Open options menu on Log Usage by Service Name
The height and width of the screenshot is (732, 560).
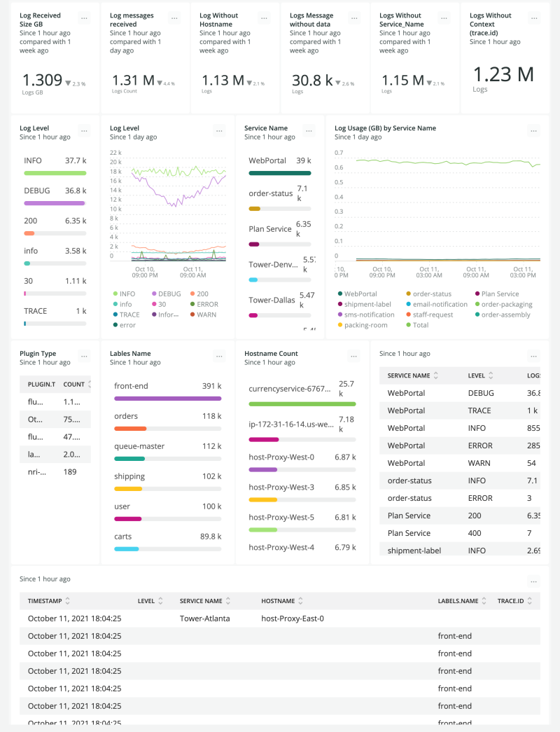533,130
